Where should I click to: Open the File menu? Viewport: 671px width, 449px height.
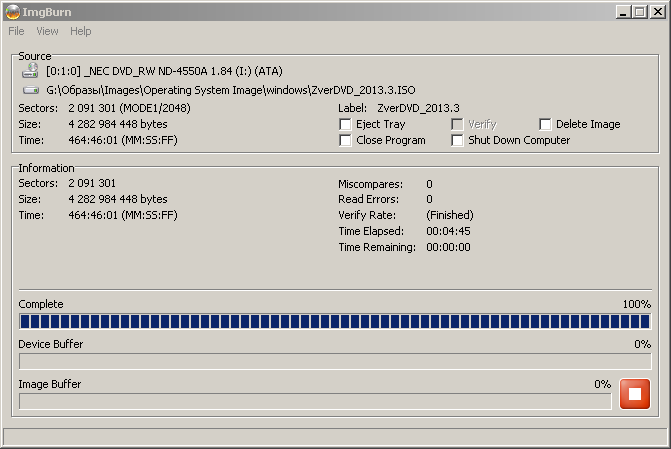(x=16, y=31)
